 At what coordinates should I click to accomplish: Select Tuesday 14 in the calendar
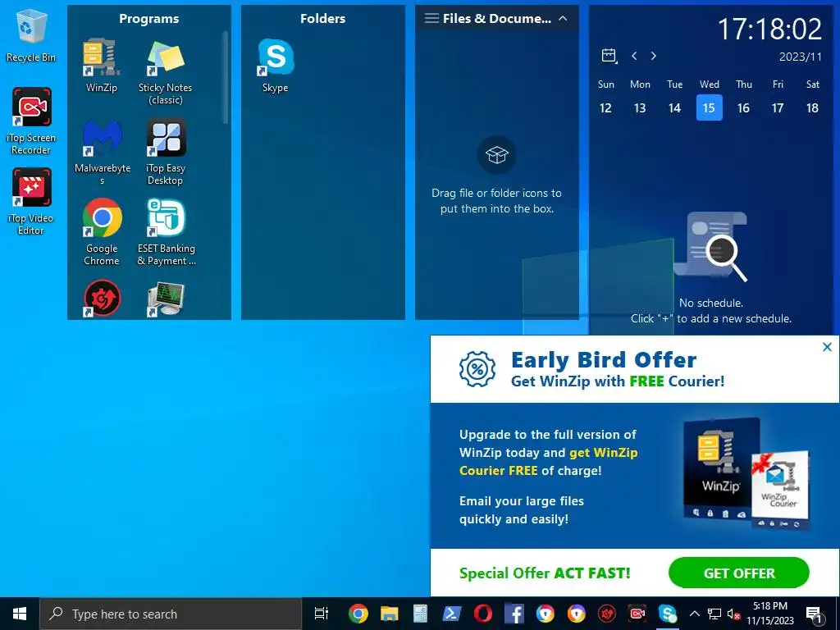click(x=674, y=107)
